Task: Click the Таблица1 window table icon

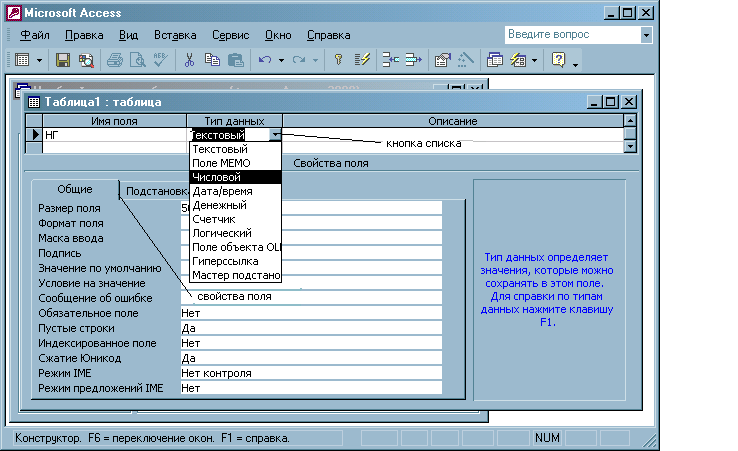Action: (x=34, y=102)
